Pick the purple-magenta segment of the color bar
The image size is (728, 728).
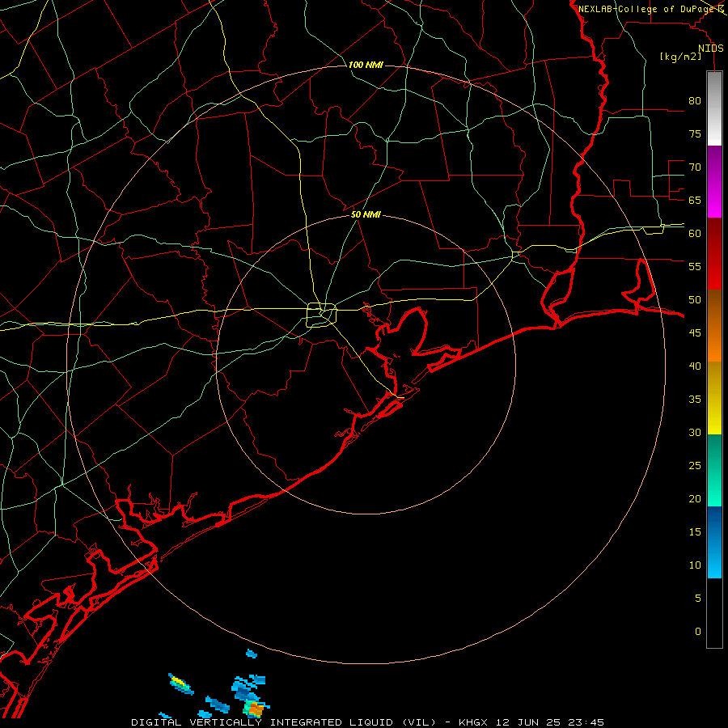click(x=714, y=181)
